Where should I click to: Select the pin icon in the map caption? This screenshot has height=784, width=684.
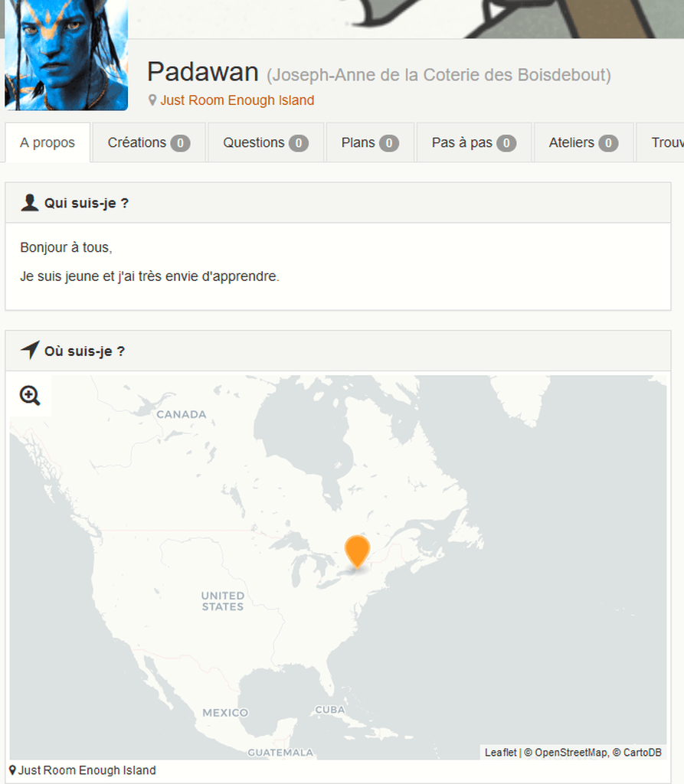tap(12, 770)
